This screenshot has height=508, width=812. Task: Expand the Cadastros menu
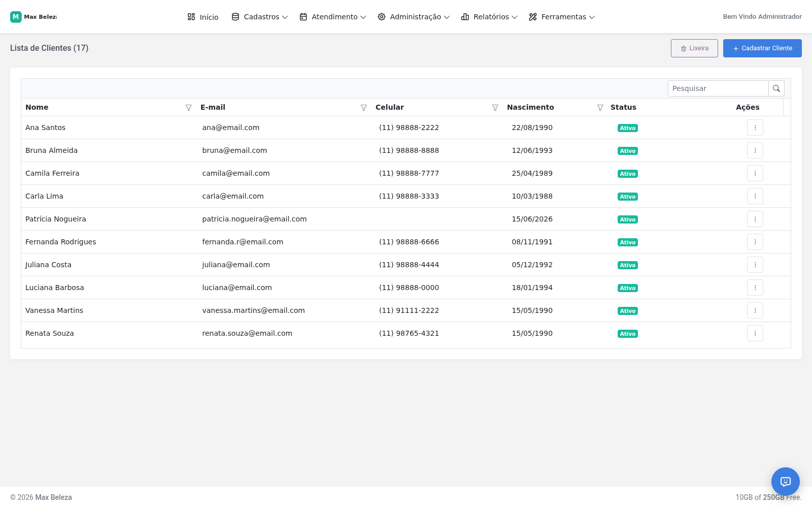(260, 17)
